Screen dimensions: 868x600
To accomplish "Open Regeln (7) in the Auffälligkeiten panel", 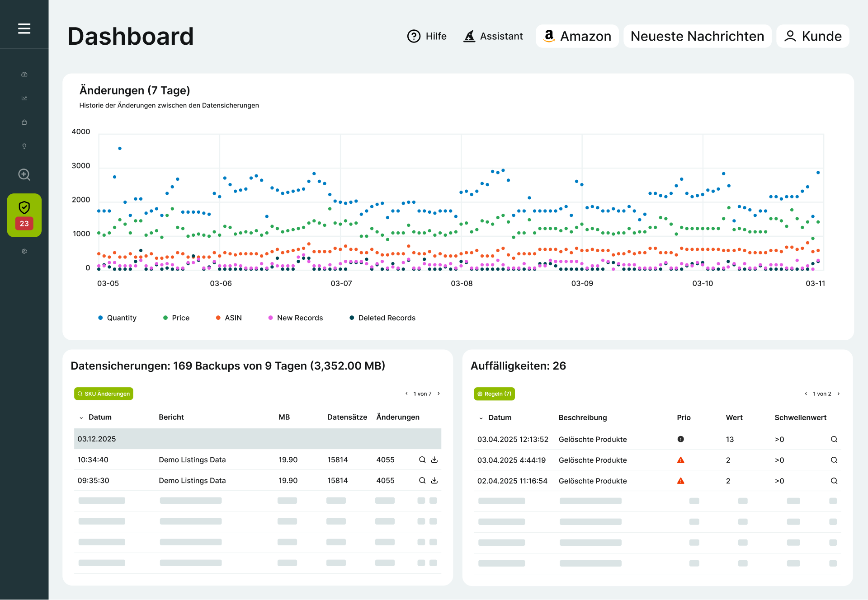I will point(494,394).
